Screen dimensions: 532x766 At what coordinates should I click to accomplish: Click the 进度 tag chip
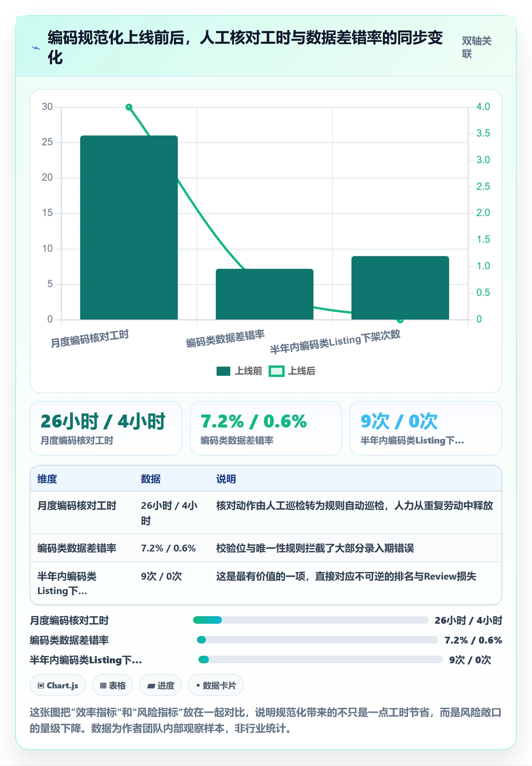coord(160,685)
